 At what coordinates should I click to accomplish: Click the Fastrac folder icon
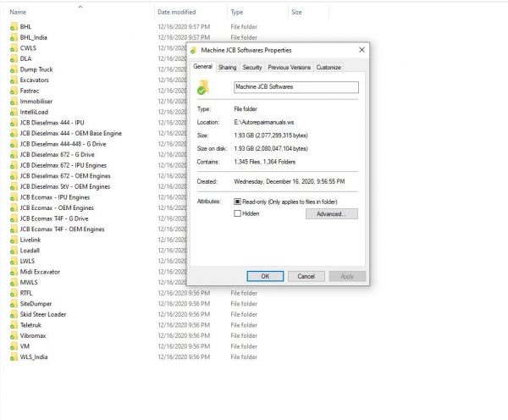14,91
